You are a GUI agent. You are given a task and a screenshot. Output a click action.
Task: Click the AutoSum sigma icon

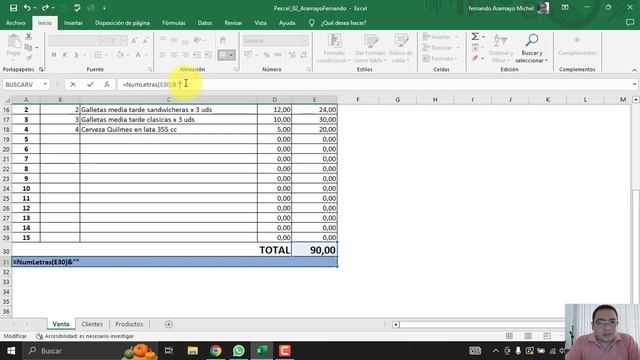pyautogui.click(x=476, y=37)
